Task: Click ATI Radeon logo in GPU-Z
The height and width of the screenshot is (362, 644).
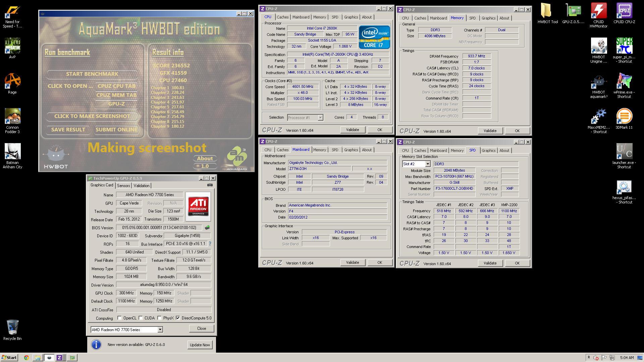Action: [198, 206]
